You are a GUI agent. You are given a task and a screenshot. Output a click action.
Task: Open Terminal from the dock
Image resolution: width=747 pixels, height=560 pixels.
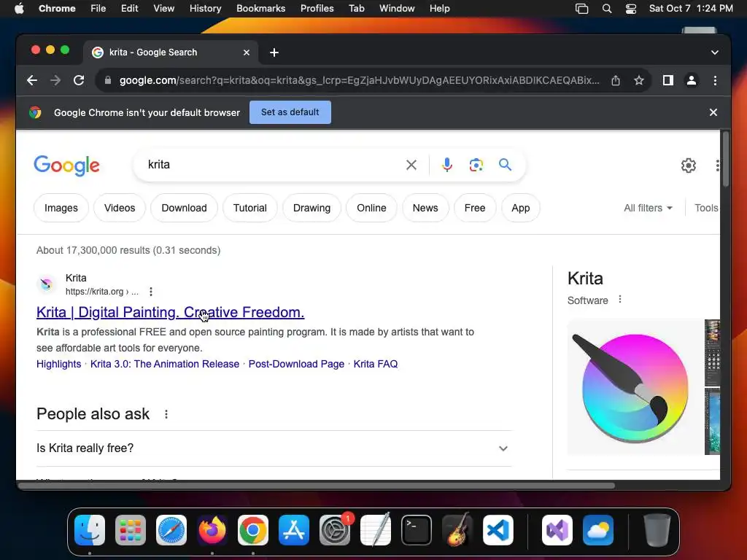click(417, 530)
